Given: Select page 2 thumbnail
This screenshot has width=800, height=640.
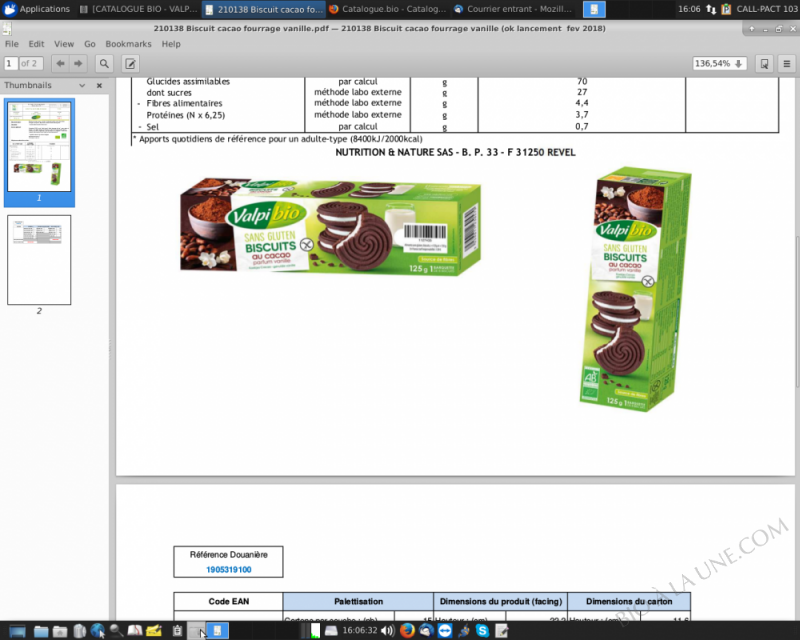Looking at the screenshot, I should (39, 260).
